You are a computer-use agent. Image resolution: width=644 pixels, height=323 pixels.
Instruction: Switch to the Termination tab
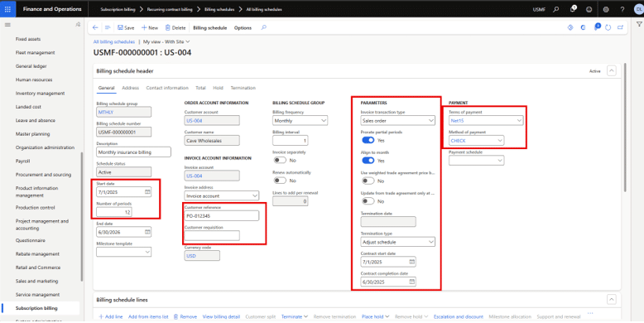(x=243, y=88)
